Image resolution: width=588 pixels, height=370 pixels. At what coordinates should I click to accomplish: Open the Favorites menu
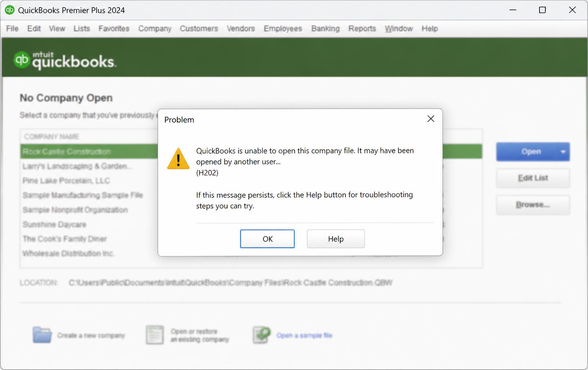[114, 29]
